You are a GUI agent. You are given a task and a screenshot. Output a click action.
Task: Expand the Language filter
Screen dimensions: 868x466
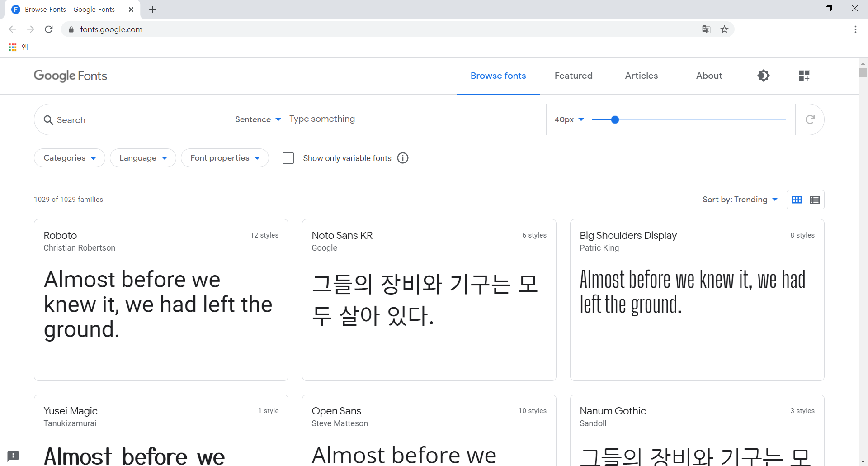[x=143, y=158]
